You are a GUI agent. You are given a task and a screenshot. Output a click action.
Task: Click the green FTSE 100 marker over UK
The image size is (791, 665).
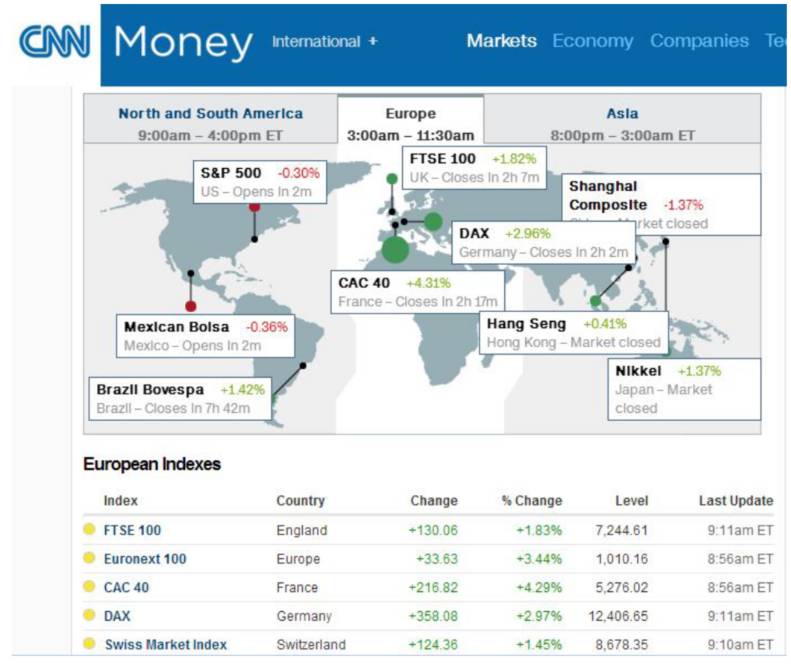(392, 179)
